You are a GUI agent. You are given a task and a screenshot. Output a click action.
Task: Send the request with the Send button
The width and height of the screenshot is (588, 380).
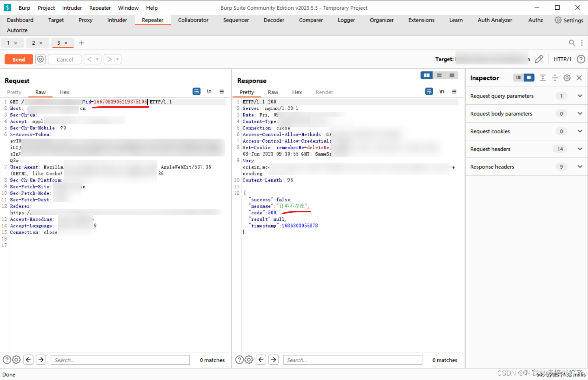(x=19, y=60)
